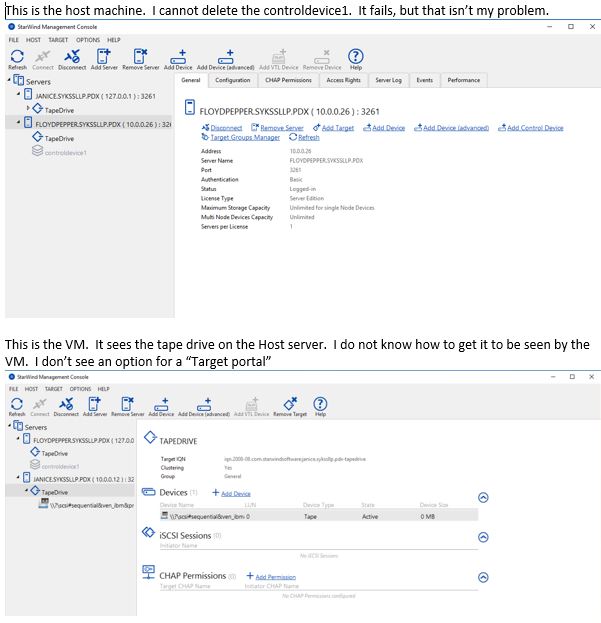Click Refresh icon in top console toolbar
The height and width of the screenshot is (623, 601).
(17, 57)
